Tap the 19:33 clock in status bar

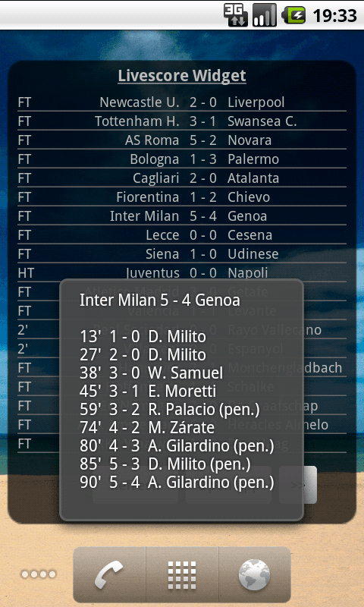click(x=334, y=15)
